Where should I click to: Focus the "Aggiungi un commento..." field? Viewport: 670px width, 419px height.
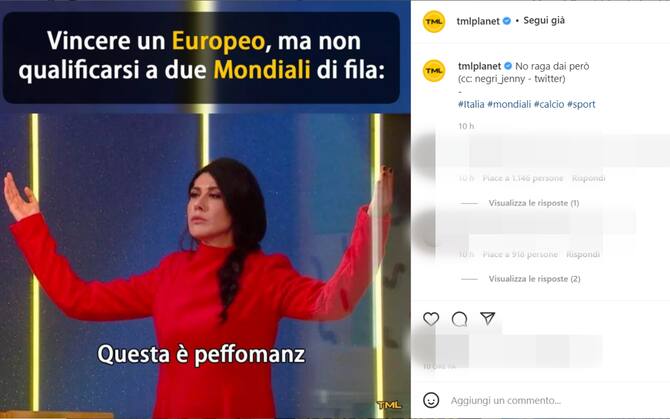tap(505, 401)
